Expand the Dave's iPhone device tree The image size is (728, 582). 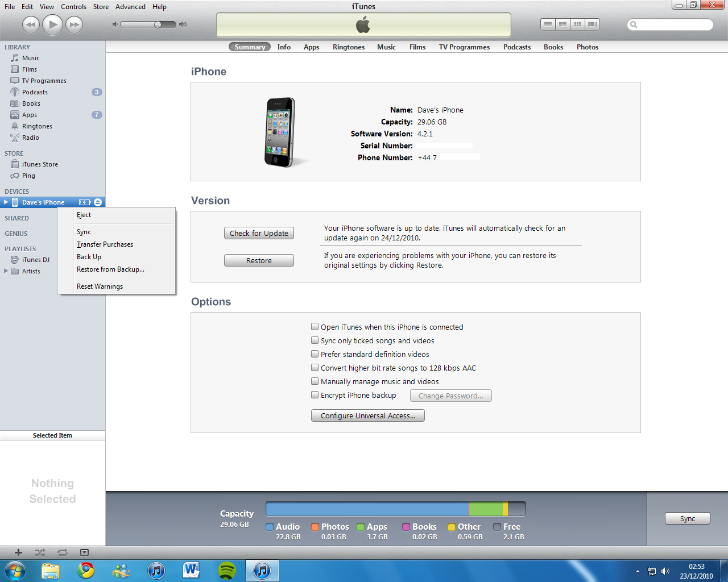click(6, 202)
